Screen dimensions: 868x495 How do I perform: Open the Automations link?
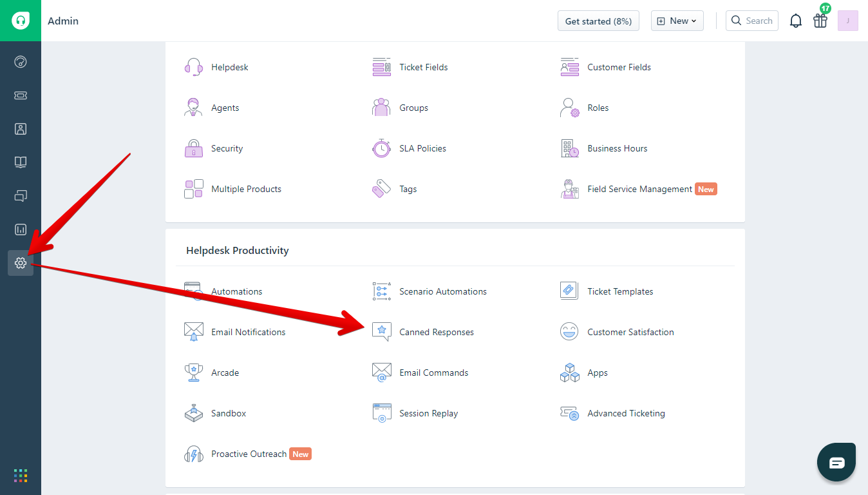click(x=237, y=291)
